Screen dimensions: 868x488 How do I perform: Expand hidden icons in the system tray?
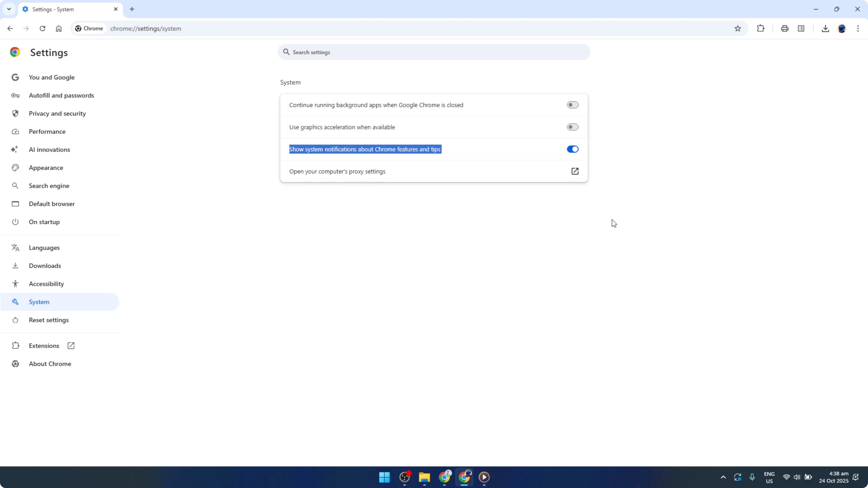tap(723, 477)
